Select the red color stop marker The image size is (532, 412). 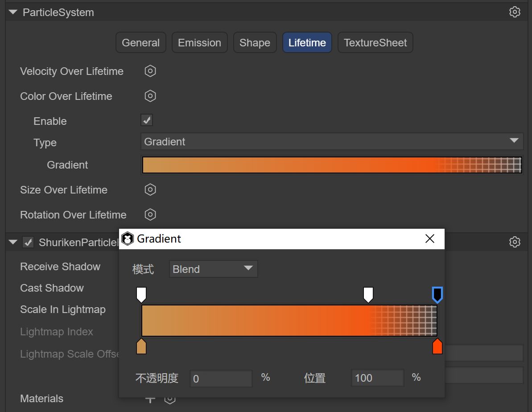(437, 346)
